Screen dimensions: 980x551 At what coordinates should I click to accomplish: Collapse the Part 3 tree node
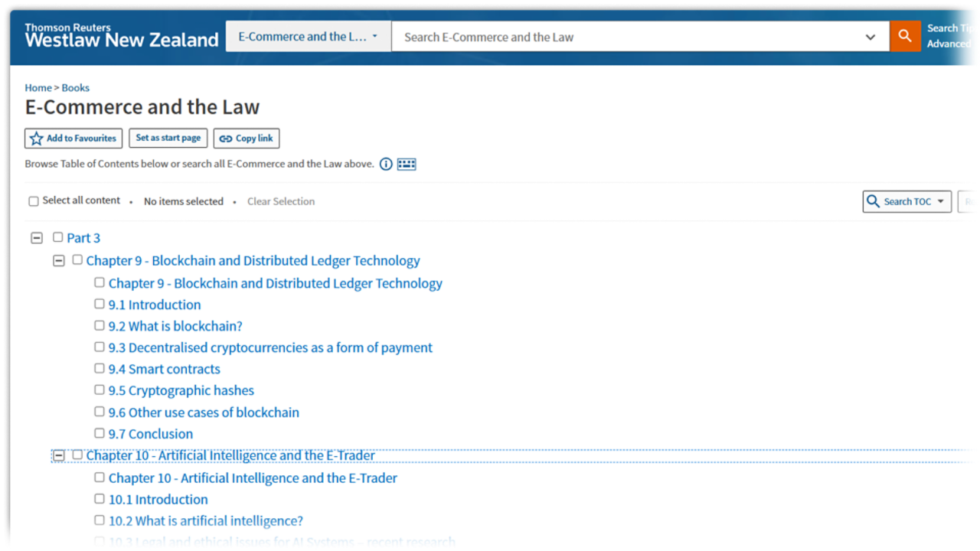[36, 238]
